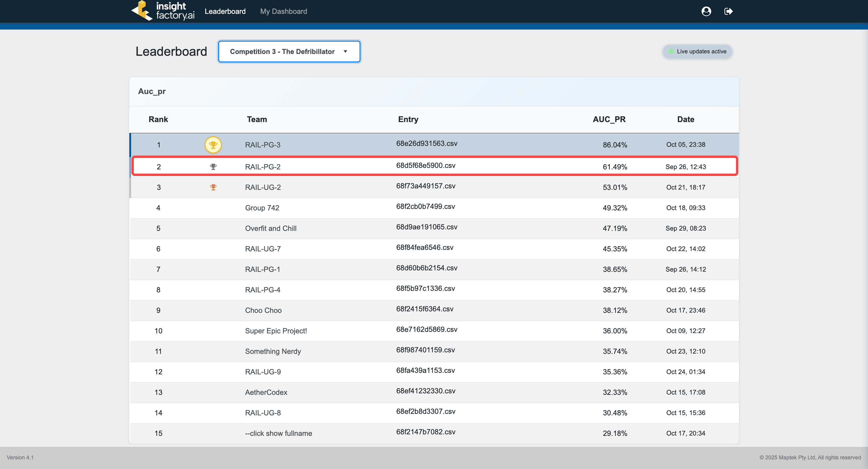Image resolution: width=868 pixels, height=469 pixels.
Task: Select the Super Epic Project! row
Action: 276,331
